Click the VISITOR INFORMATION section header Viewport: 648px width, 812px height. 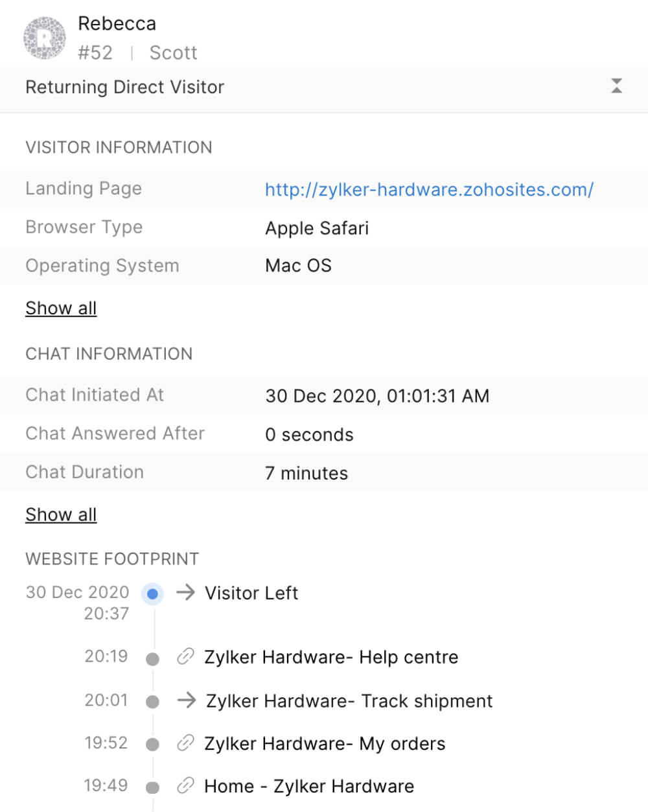(x=119, y=147)
